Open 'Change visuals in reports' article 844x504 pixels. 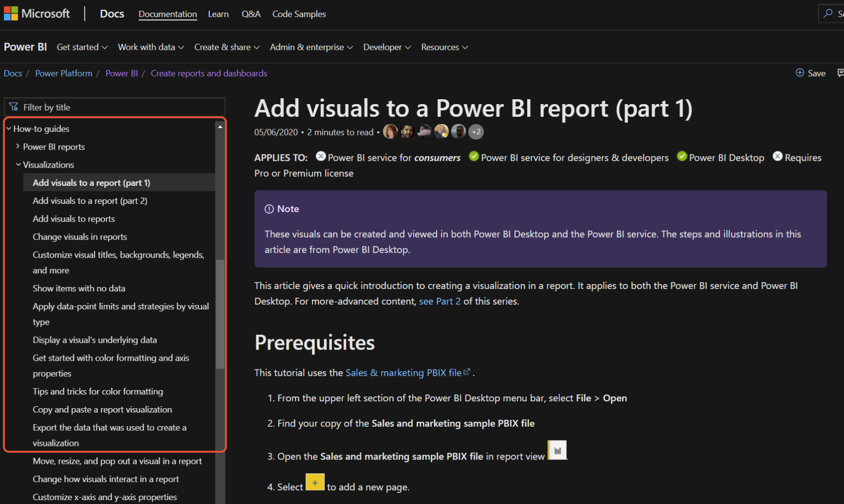tap(80, 237)
